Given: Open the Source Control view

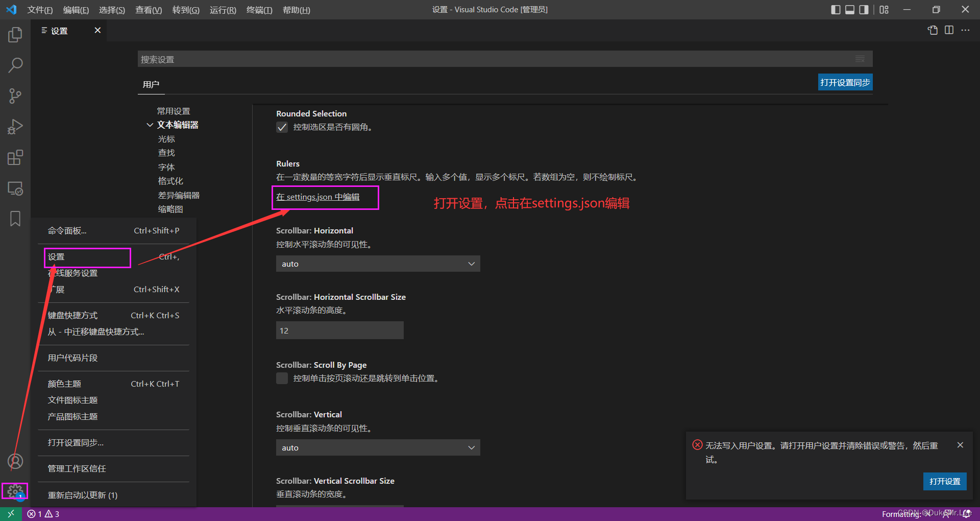Looking at the screenshot, I should point(15,96).
